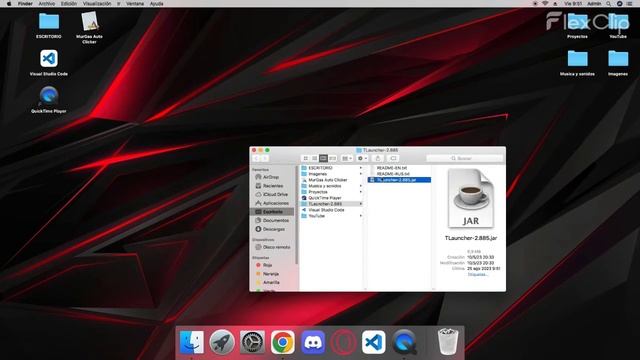Switch Finder window to gallery view

coord(333,158)
